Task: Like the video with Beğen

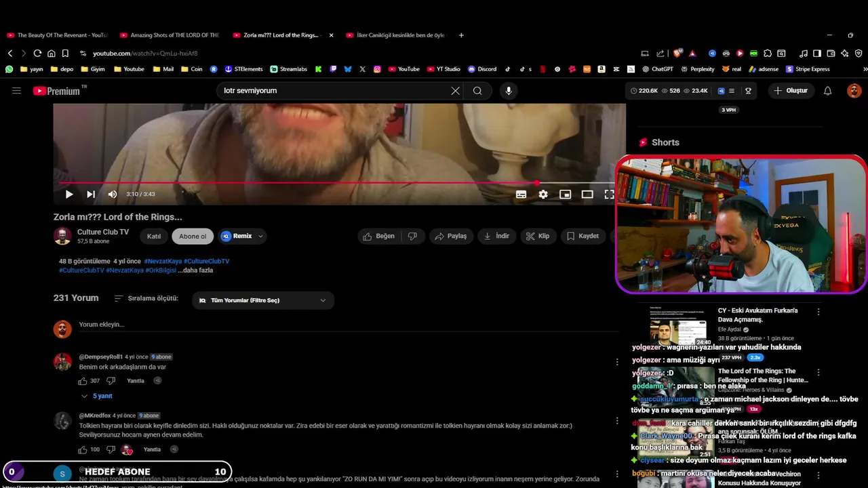Action: pyautogui.click(x=378, y=237)
